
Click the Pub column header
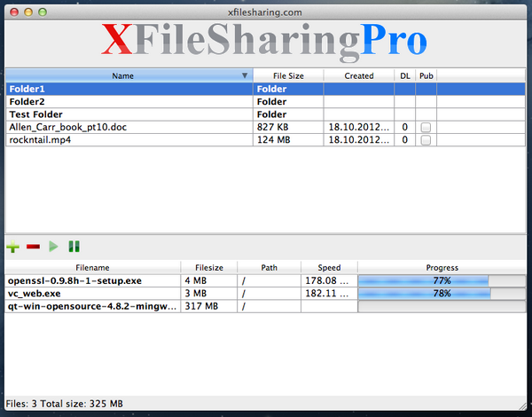click(426, 75)
